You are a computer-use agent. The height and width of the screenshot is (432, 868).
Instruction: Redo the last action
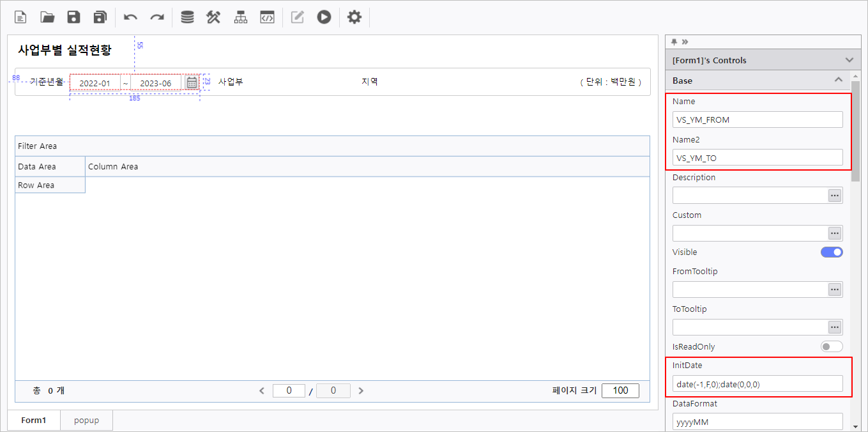pos(156,17)
